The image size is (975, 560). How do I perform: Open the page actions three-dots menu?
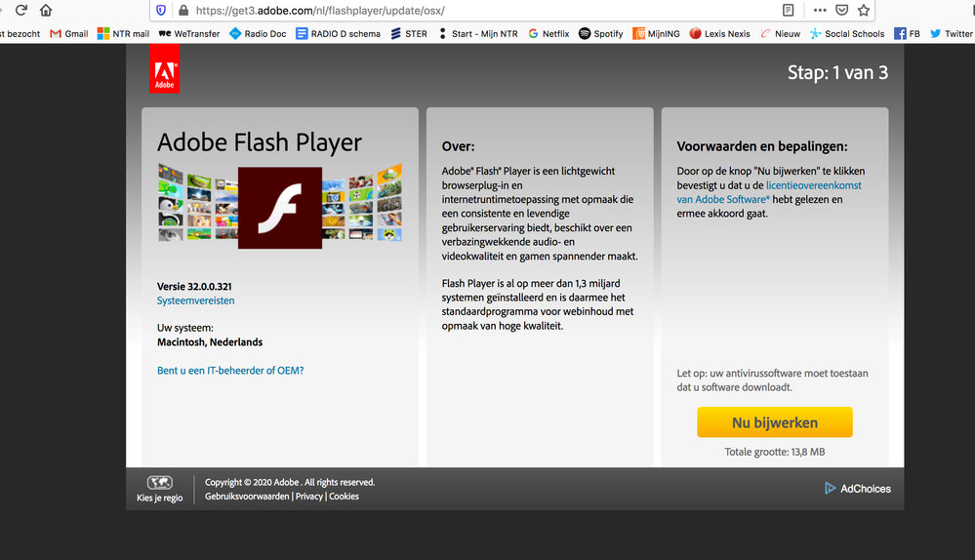click(x=820, y=10)
